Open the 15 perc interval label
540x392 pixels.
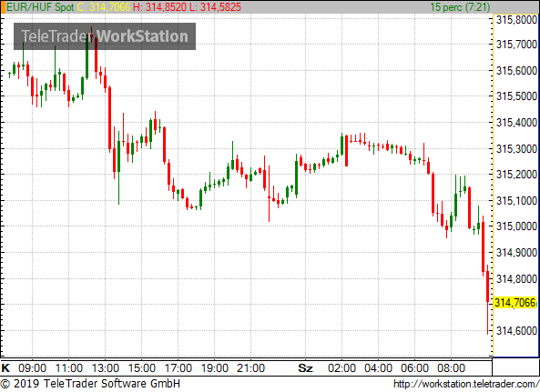coord(460,7)
